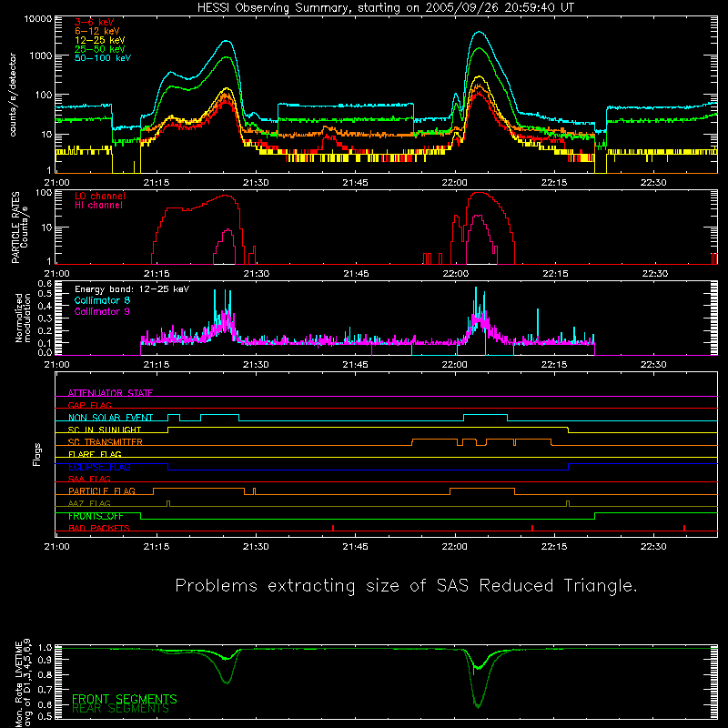Click the cyan 50-100 keV legend entry

[x=103, y=58]
